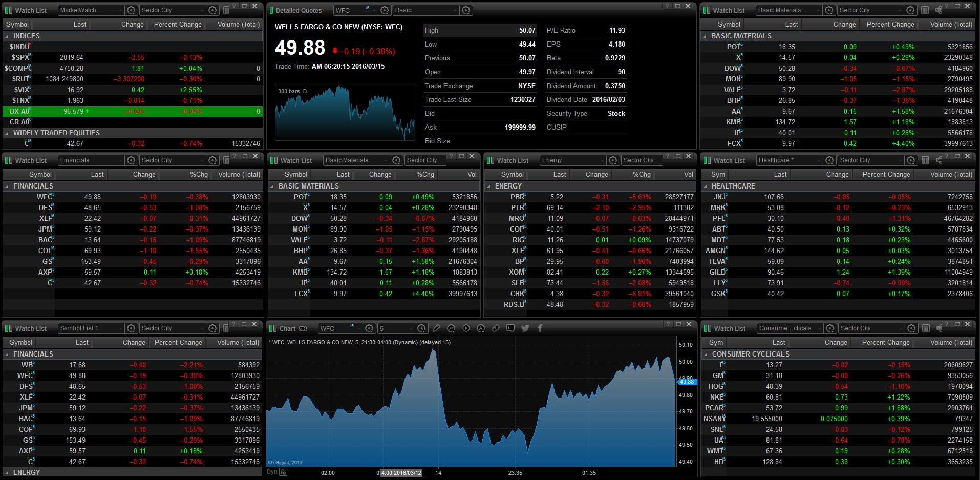Click the WFC symbol field in Detailed Quotes
Image resolution: width=980 pixels, height=480 pixels.
[355, 10]
